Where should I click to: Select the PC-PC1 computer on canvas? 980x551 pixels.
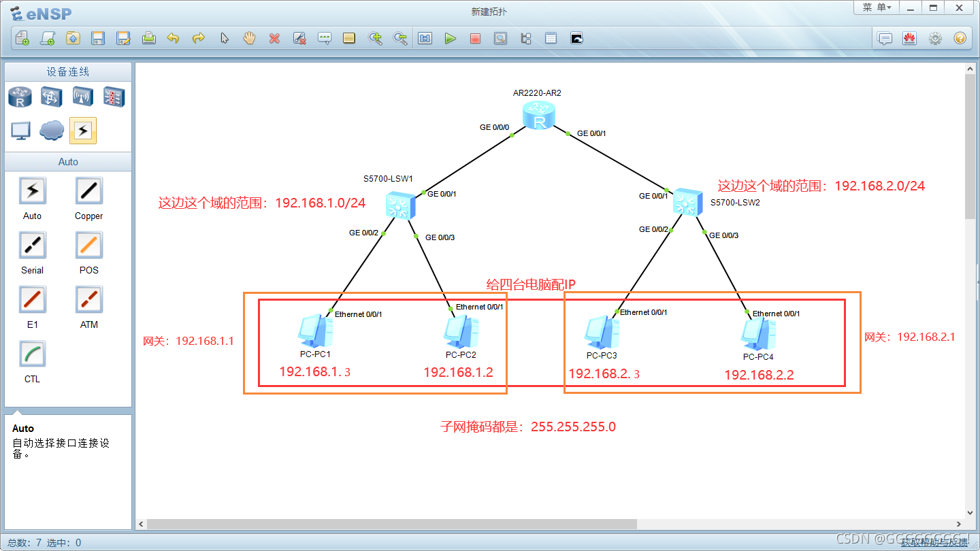(x=315, y=331)
